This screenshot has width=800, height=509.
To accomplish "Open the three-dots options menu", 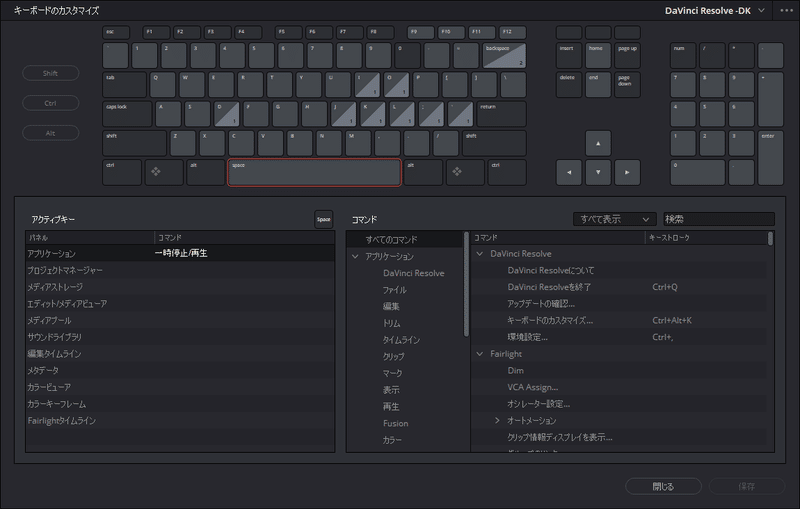I will (786, 10).
